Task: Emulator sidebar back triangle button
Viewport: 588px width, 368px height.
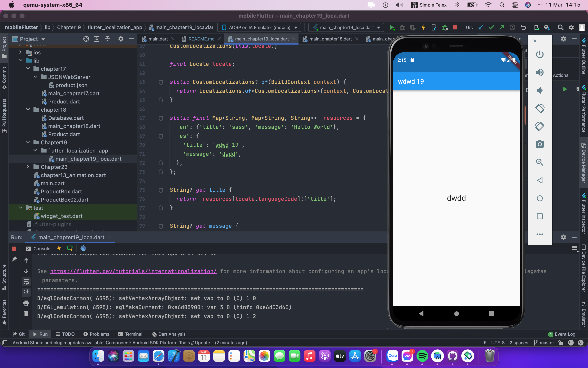Action: click(x=540, y=180)
